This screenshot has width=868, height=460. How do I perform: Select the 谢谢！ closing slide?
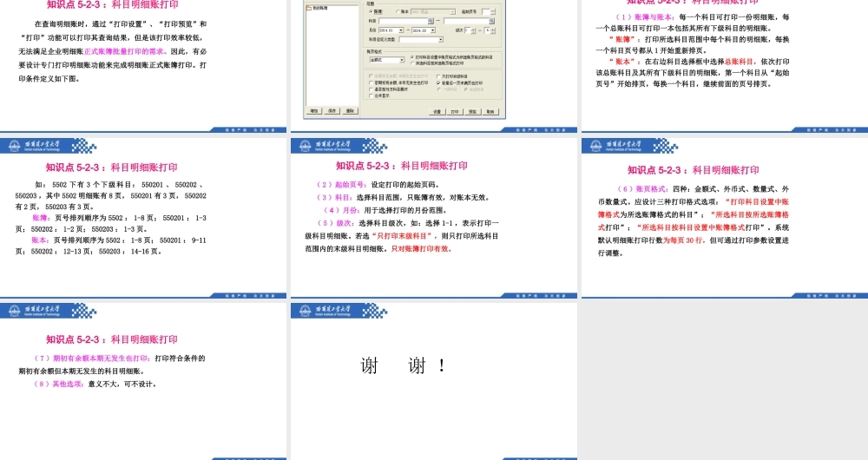pos(434,381)
